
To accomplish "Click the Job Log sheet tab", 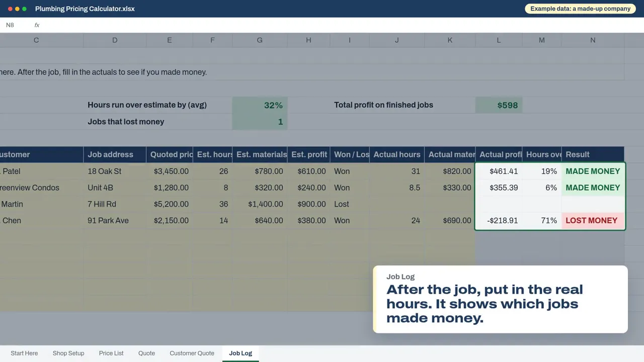I will pyautogui.click(x=240, y=353).
